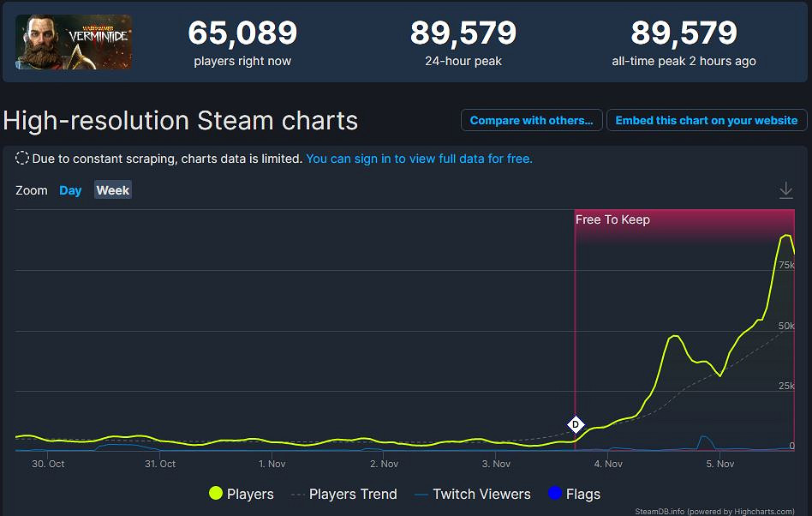Click the Free To Keep annotation label
Viewport: 812px width, 516px height.
tap(612, 219)
